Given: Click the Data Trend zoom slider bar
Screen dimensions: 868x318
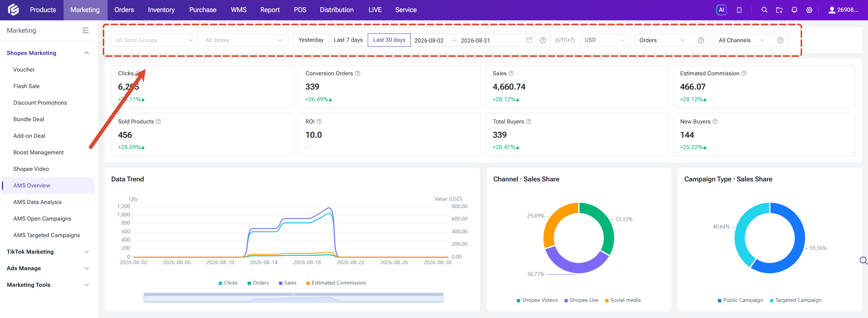Looking at the screenshot, I should (294, 298).
